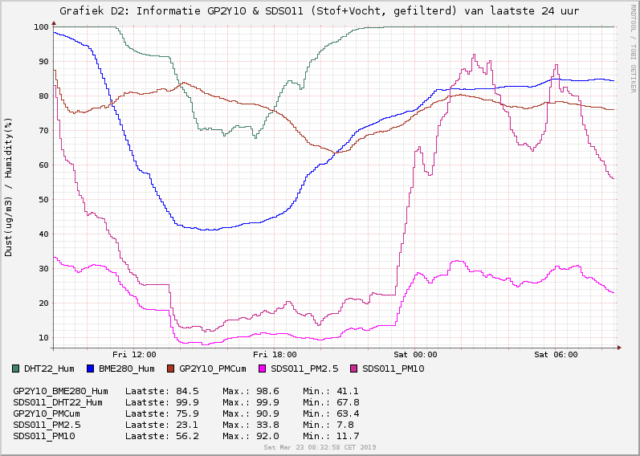Click the purple SDS011_PM10 legend swatch
This screenshot has width=640, height=456.
[x=355, y=368]
